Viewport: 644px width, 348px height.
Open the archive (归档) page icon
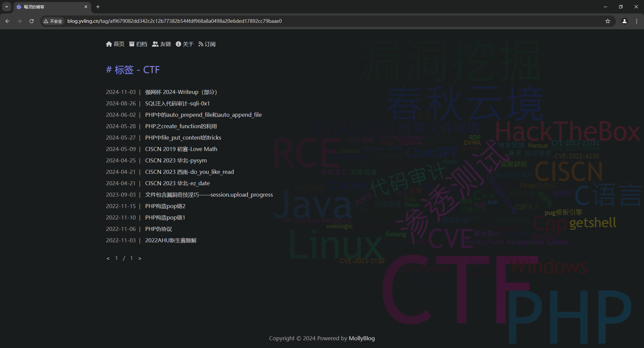pos(132,44)
